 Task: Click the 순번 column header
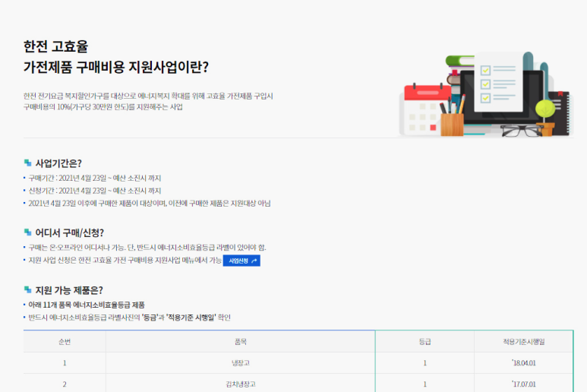click(x=65, y=342)
